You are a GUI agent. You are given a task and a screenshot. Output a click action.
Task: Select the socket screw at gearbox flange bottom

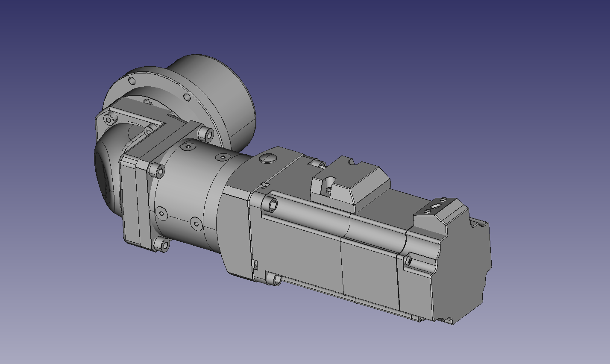[x=162, y=244]
